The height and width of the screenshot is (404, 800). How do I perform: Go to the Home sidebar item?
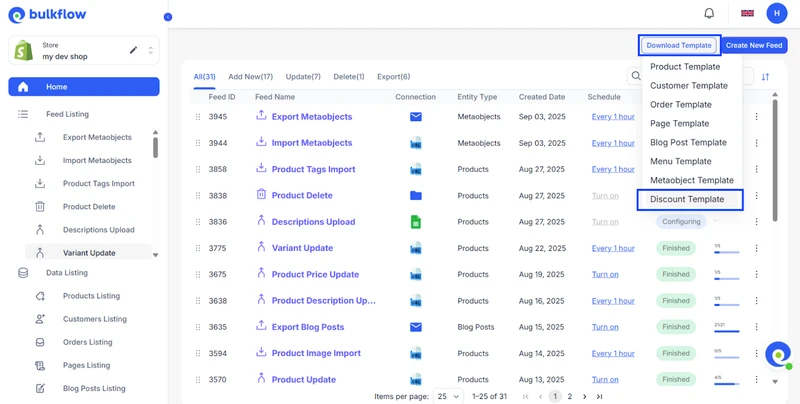[84, 87]
